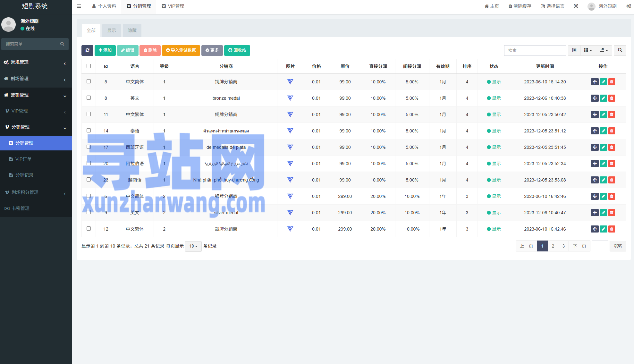Click drag-move icon for silver medal row

(x=595, y=213)
